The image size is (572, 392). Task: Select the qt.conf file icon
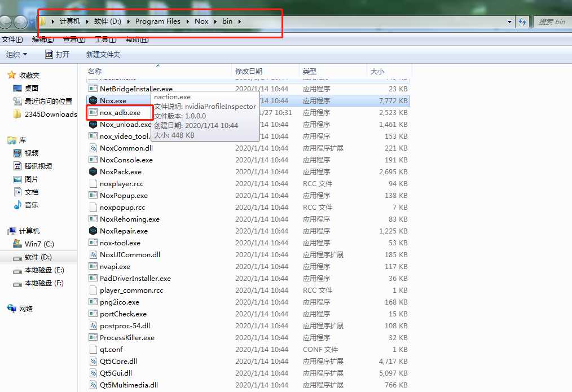pyautogui.click(x=93, y=349)
